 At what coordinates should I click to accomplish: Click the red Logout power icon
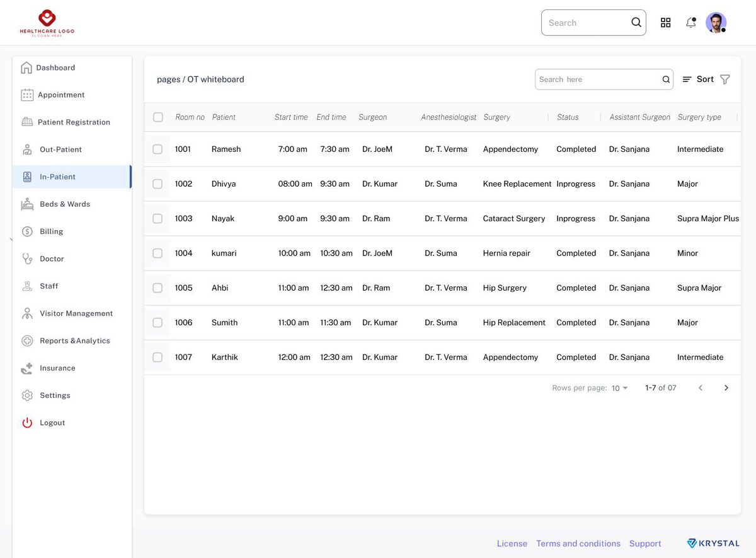[x=27, y=423]
